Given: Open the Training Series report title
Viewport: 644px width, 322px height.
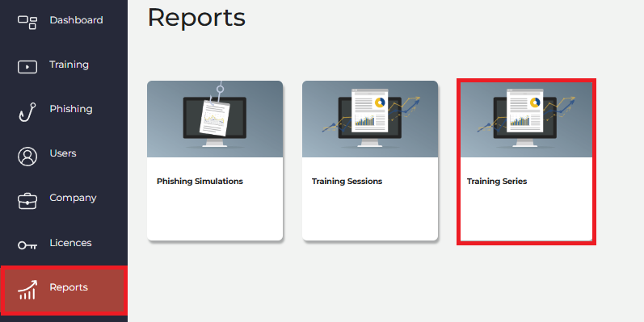Looking at the screenshot, I should (497, 182).
